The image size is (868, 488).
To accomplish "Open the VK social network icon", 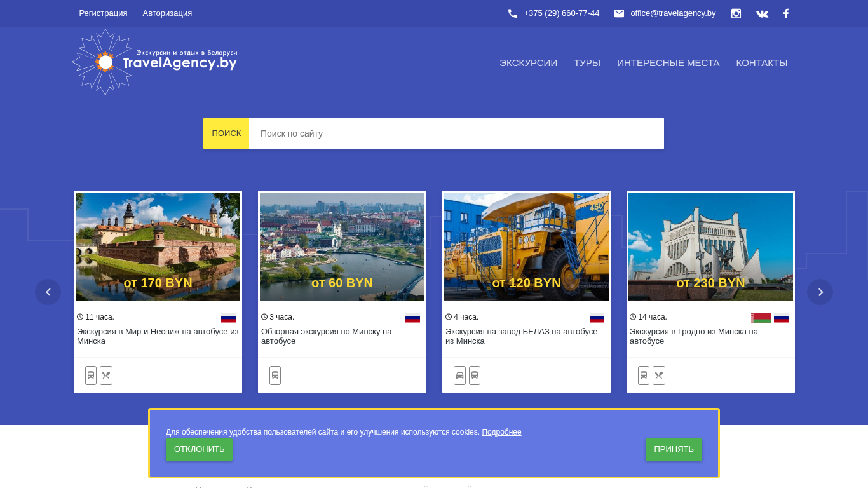I will tap(762, 13).
